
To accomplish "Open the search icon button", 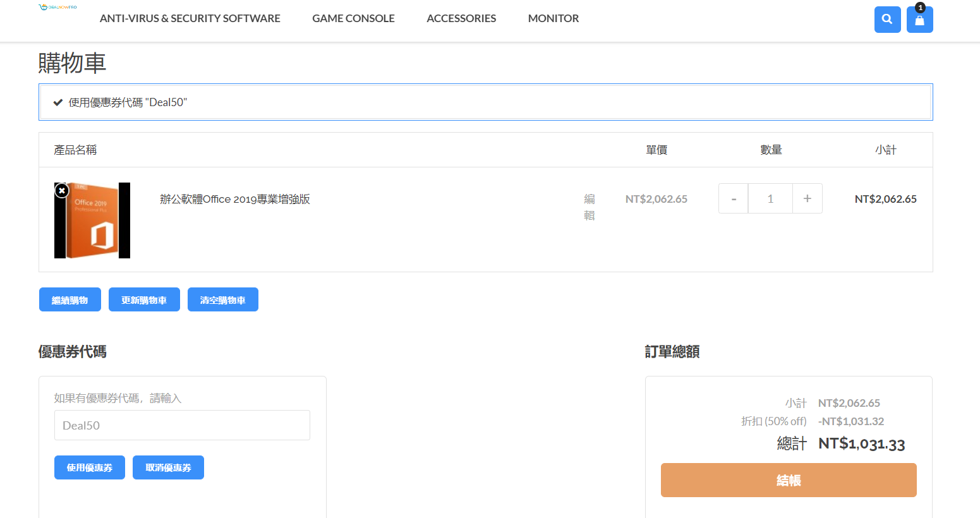I will click(887, 20).
